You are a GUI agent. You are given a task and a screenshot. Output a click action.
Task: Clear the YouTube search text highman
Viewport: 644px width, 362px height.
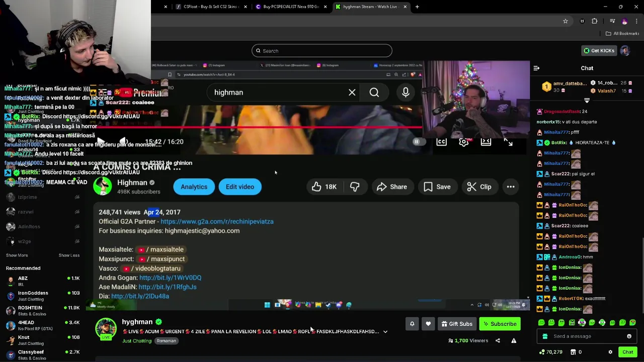(x=352, y=93)
